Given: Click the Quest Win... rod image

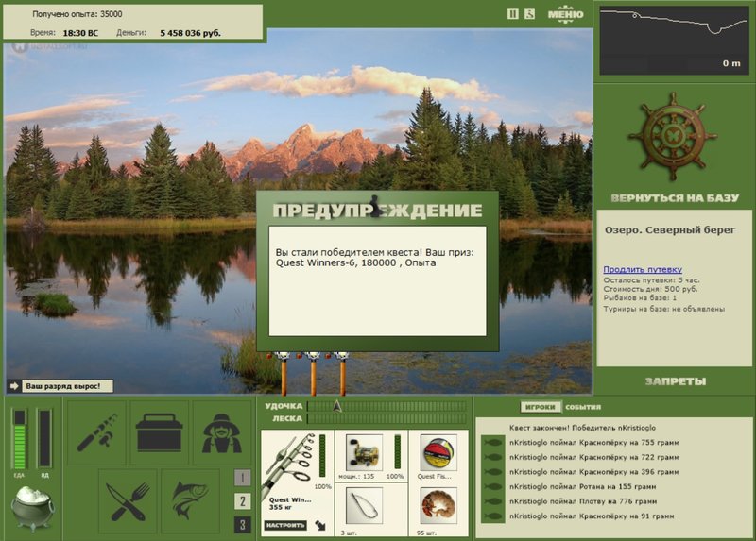Looking at the screenshot, I should click(288, 464).
